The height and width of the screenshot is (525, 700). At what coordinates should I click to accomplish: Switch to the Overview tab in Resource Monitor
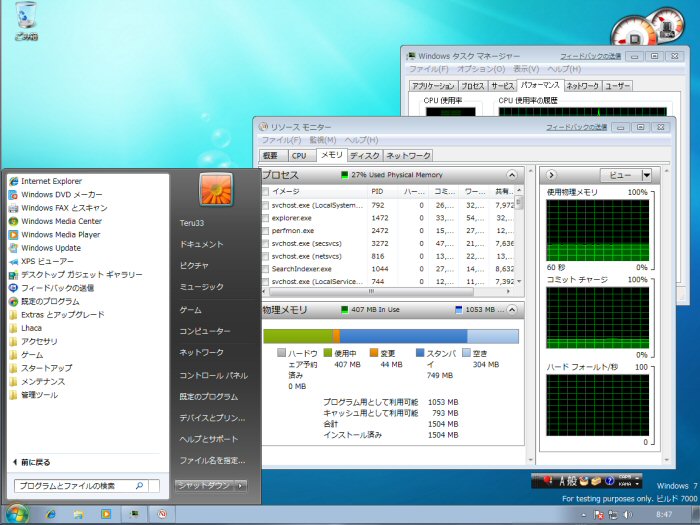(x=271, y=156)
